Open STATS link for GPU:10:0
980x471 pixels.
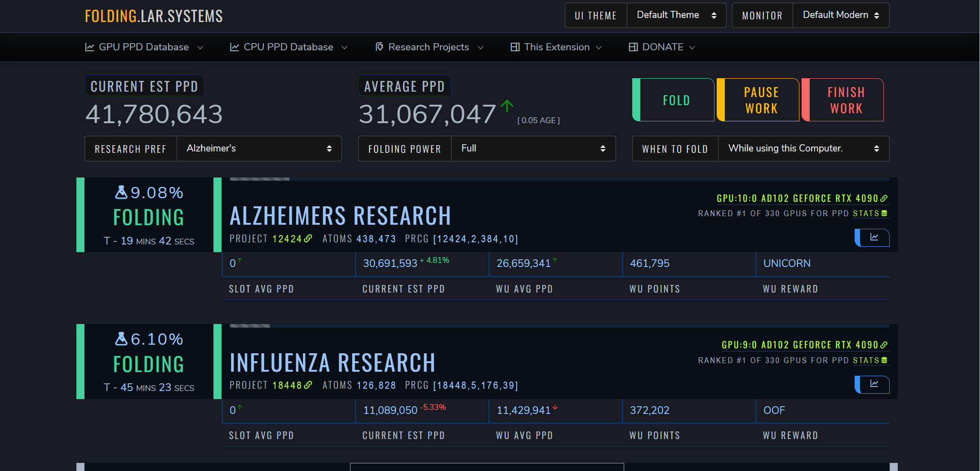(x=870, y=213)
